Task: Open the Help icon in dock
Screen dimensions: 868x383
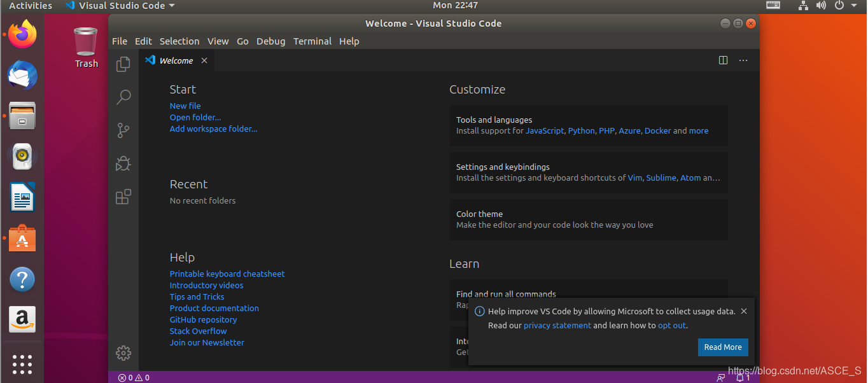Action: [22, 279]
